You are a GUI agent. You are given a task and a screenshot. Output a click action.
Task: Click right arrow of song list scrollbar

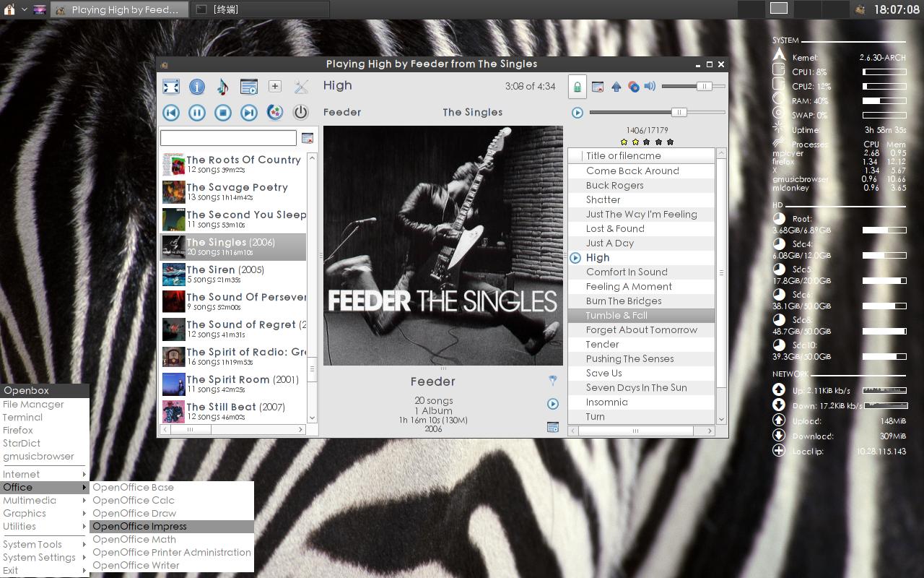coord(710,431)
